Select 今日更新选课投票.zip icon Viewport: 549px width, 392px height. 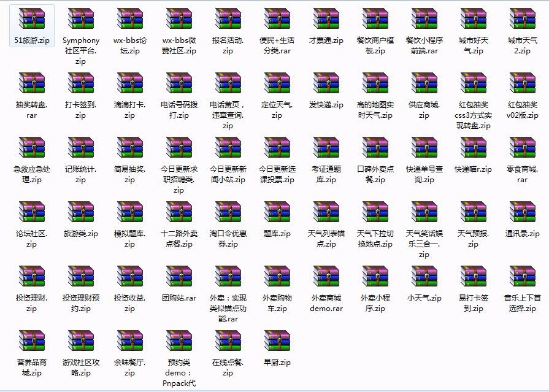click(277, 147)
